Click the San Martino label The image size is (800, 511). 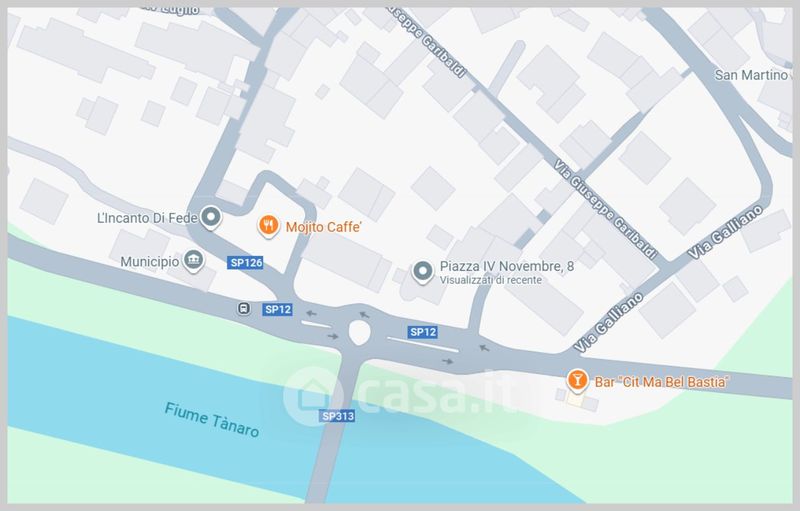(751, 75)
